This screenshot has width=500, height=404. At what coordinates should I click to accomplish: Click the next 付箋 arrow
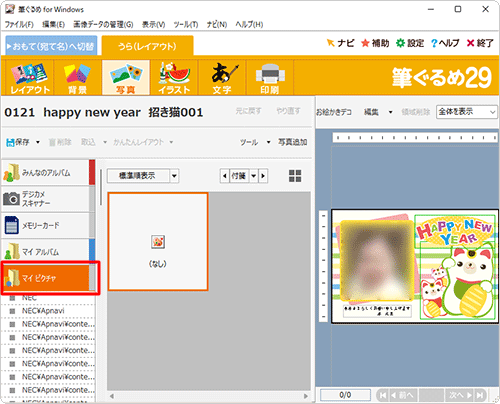[x=263, y=176]
